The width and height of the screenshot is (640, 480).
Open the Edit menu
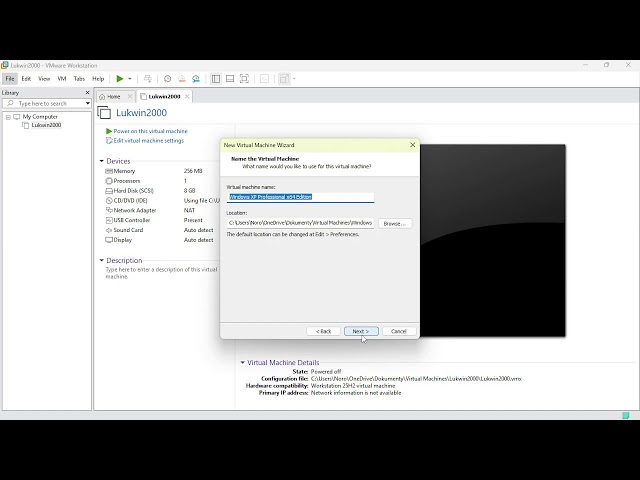(26, 79)
